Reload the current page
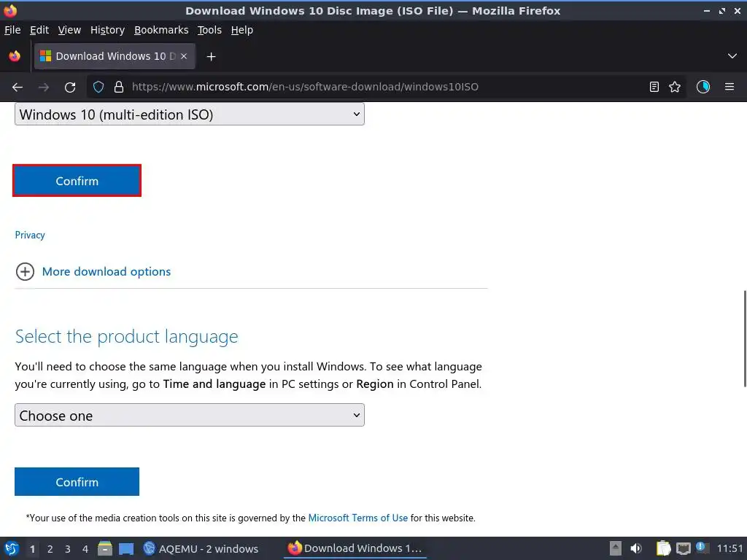 point(70,87)
